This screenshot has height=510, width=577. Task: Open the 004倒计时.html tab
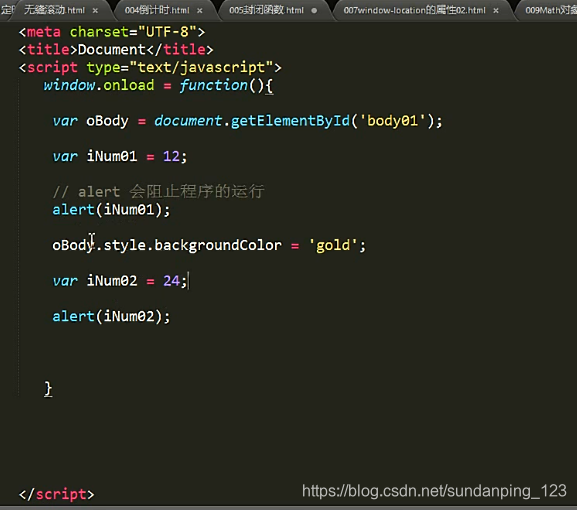pyautogui.click(x=157, y=10)
